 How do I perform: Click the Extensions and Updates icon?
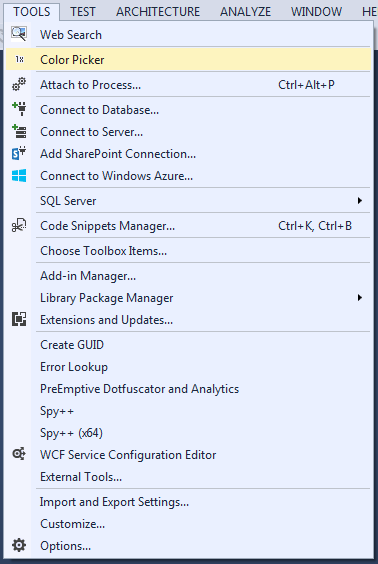click(x=19, y=319)
